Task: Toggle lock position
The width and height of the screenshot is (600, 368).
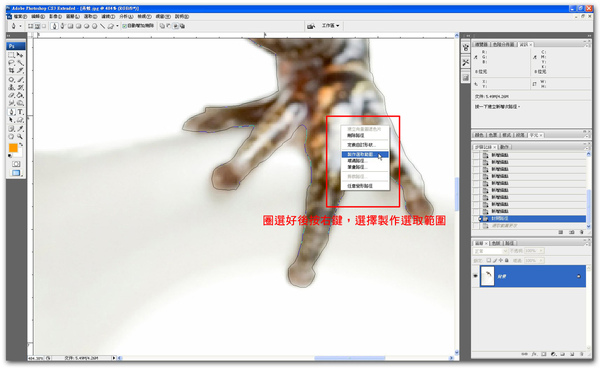Action: [501, 260]
